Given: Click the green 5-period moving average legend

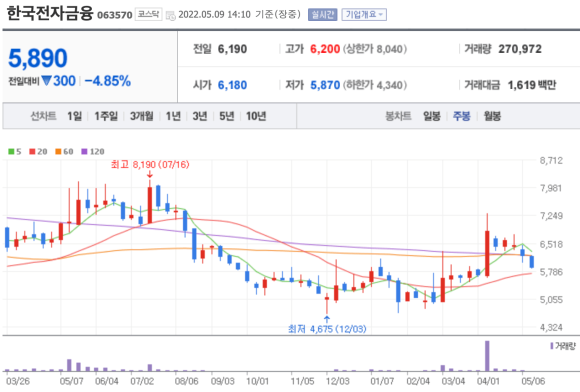Looking at the screenshot, I should pyautogui.click(x=15, y=151).
